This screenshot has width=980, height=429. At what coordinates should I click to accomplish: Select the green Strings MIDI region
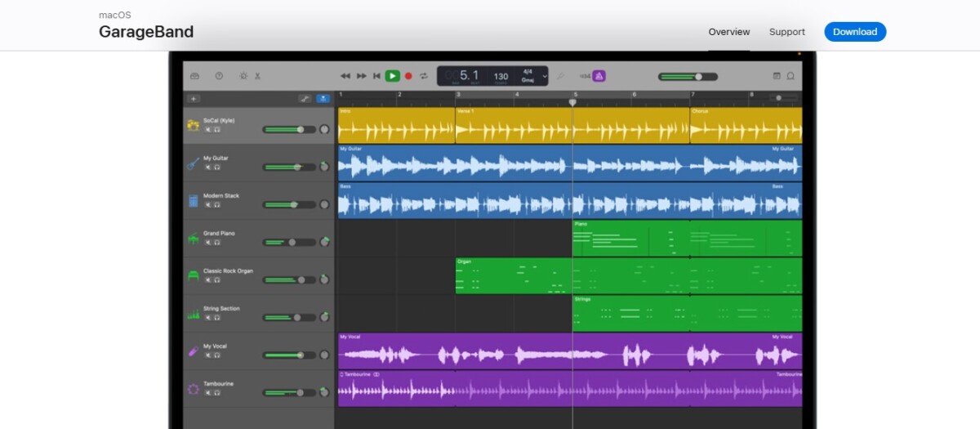click(x=688, y=313)
